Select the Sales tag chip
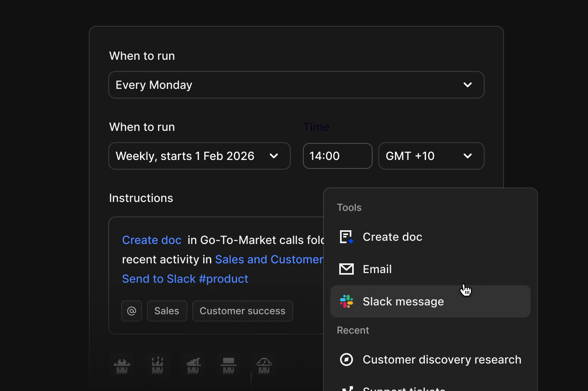 167,311
